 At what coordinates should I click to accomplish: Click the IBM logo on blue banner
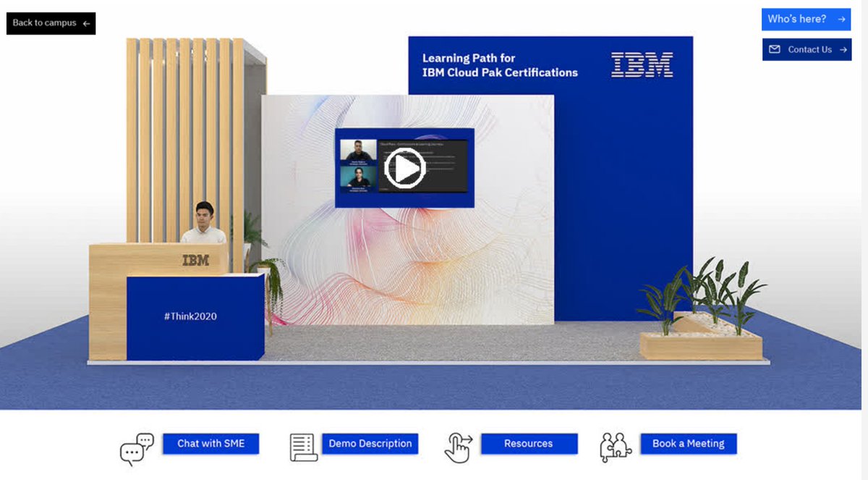pyautogui.click(x=642, y=64)
